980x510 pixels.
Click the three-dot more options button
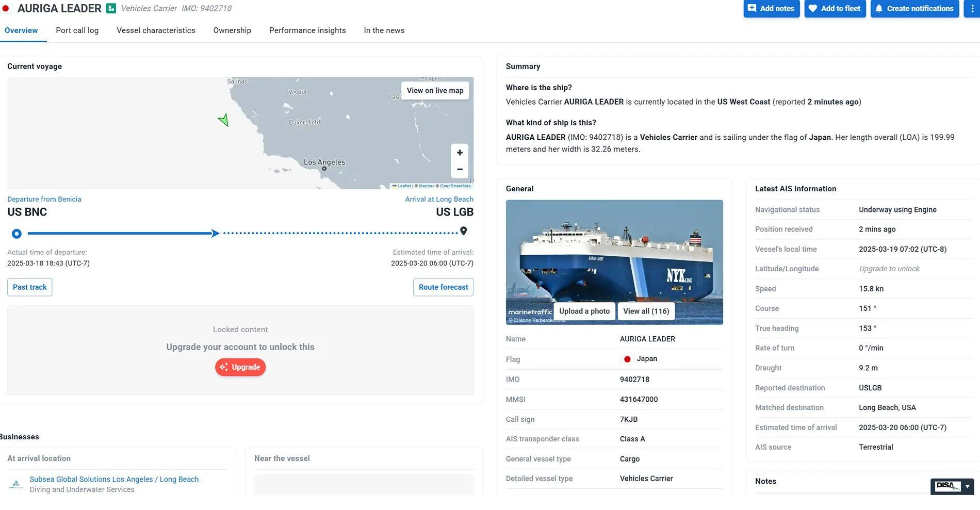pyautogui.click(x=972, y=8)
